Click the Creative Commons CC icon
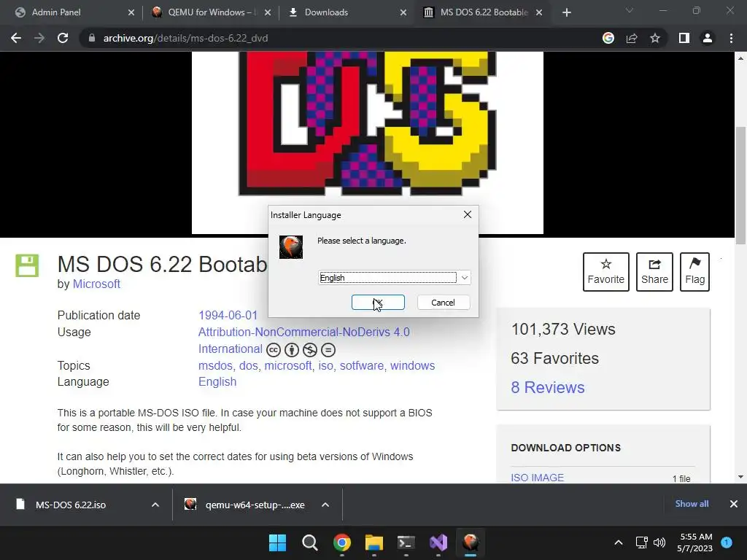Image resolution: width=747 pixels, height=560 pixels. [x=274, y=350]
